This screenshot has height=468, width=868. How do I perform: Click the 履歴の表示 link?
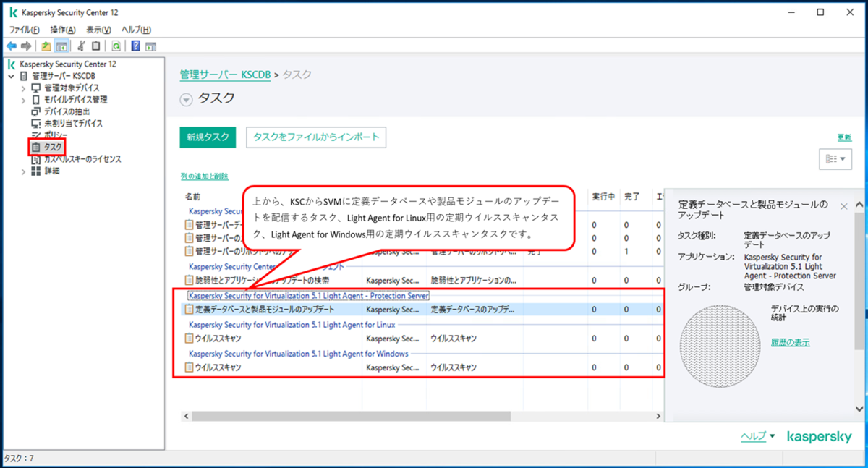click(x=791, y=342)
